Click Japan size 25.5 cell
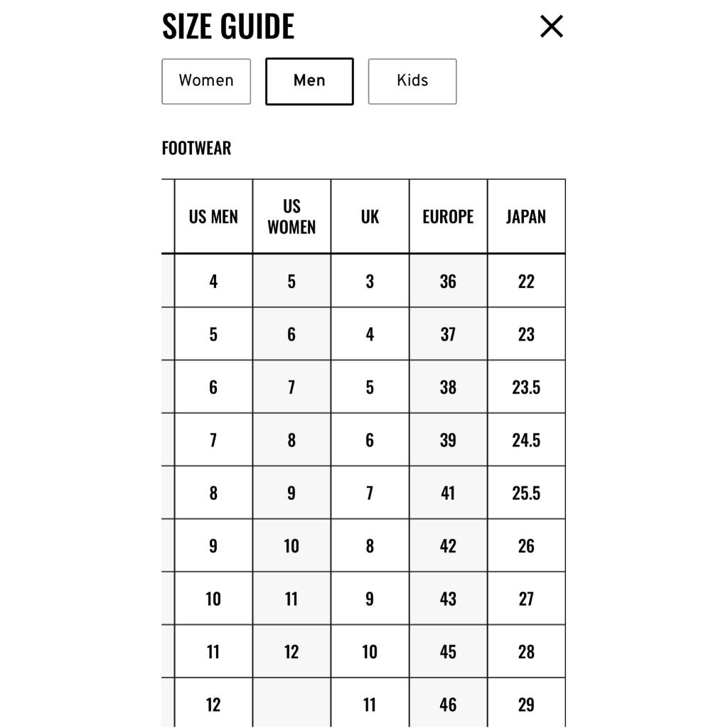 [x=526, y=493]
